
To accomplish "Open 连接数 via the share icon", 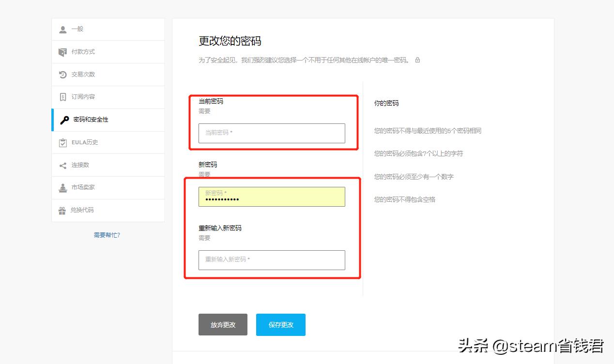I will click(63, 165).
